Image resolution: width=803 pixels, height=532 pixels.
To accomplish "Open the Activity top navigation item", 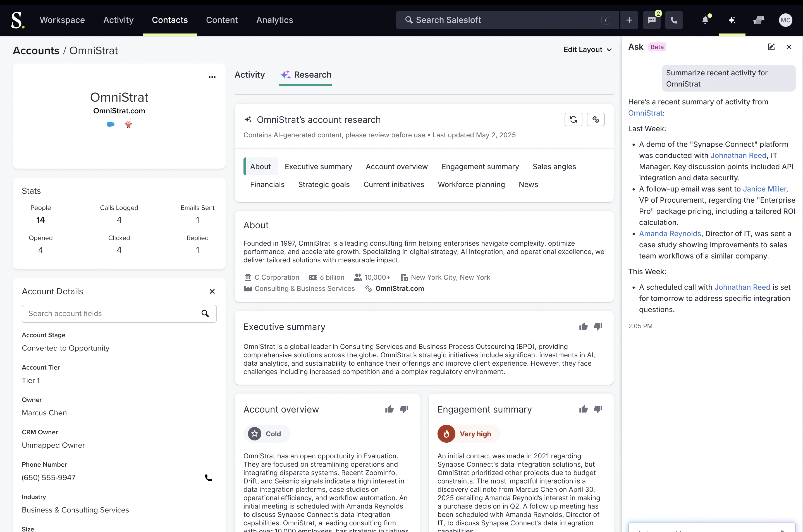I will coord(118,20).
